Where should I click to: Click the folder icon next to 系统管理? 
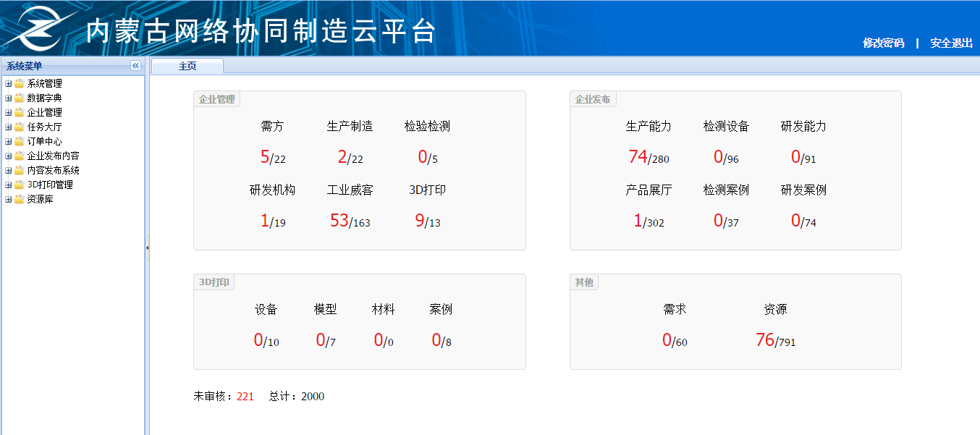click(19, 84)
